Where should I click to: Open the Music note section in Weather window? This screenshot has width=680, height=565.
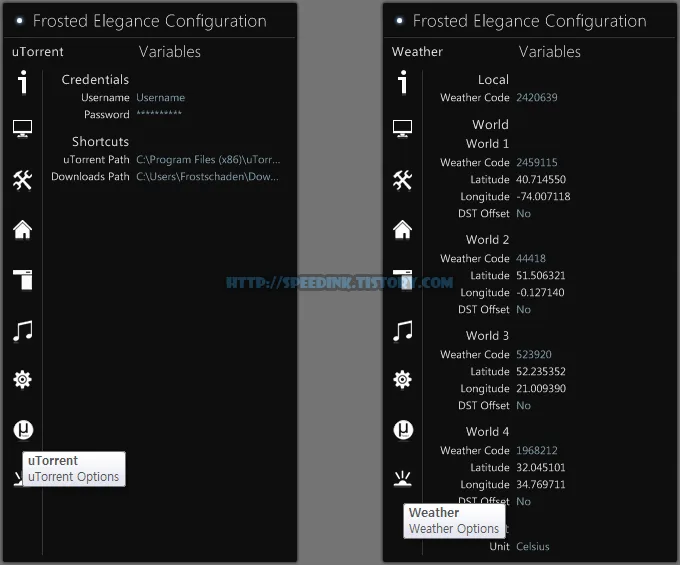pos(403,331)
